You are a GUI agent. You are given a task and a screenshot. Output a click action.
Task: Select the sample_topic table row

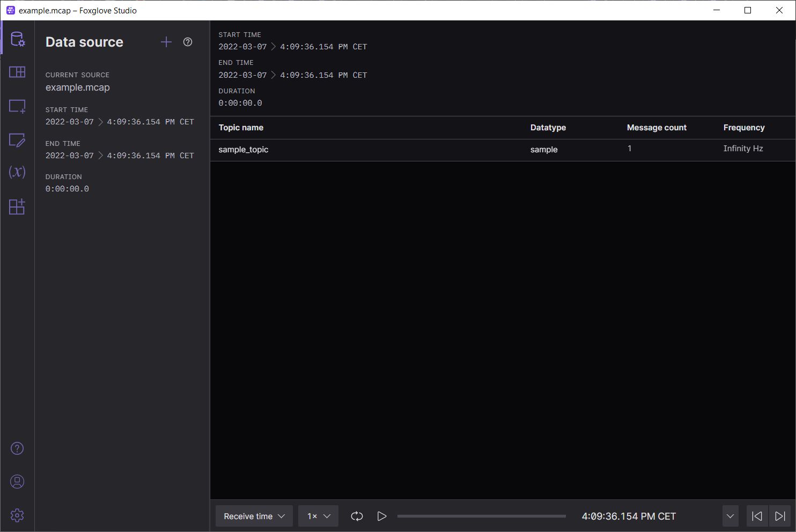click(244, 150)
